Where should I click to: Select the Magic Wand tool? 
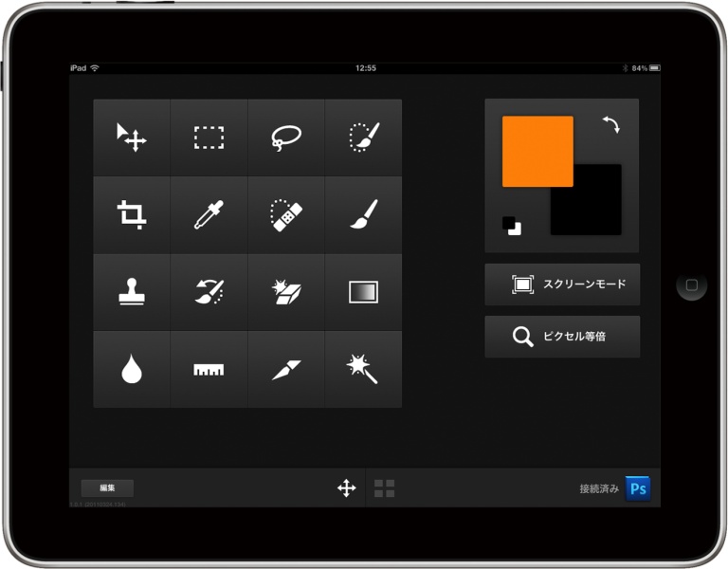tap(364, 369)
